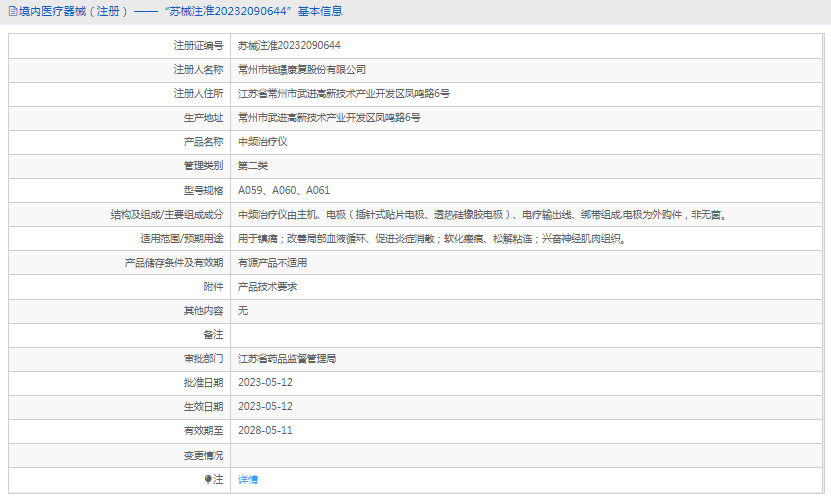The height and width of the screenshot is (499, 831).
Task: Click the 备注 label
Action: [213, 335]
